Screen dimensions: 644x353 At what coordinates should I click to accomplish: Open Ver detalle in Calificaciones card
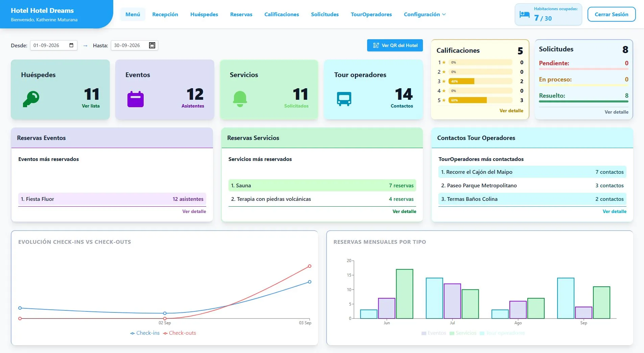coord(511,111)
